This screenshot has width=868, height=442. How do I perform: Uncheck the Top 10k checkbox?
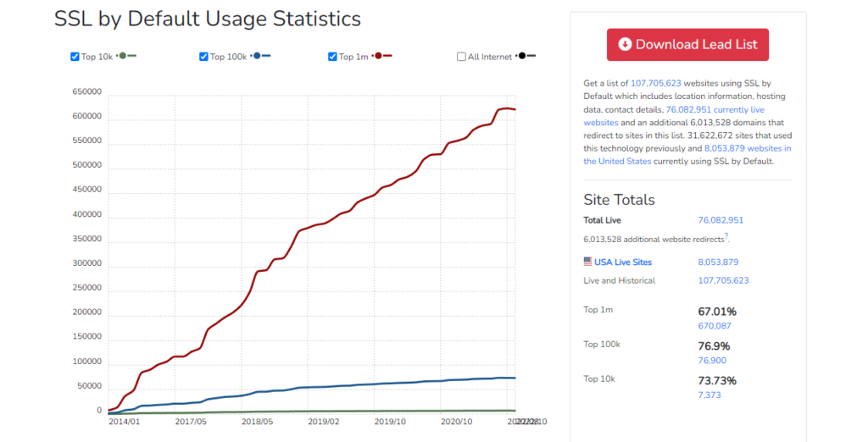75,57
